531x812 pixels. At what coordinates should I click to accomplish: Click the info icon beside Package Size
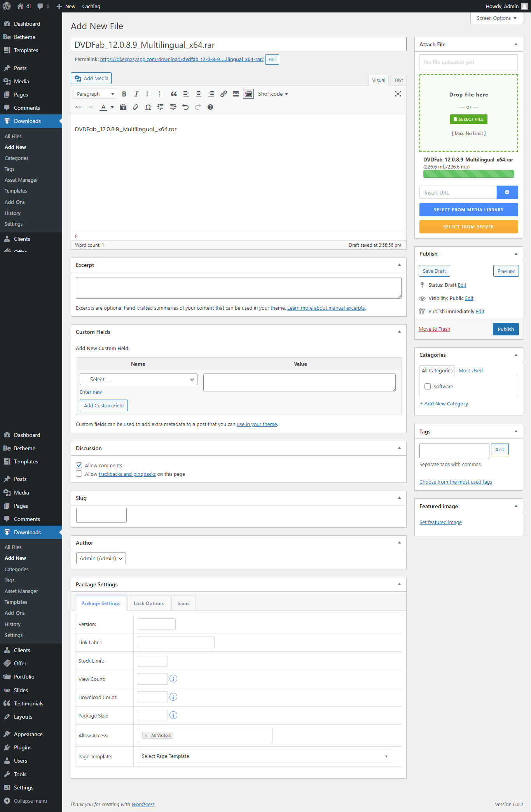(x=173, y=715)
